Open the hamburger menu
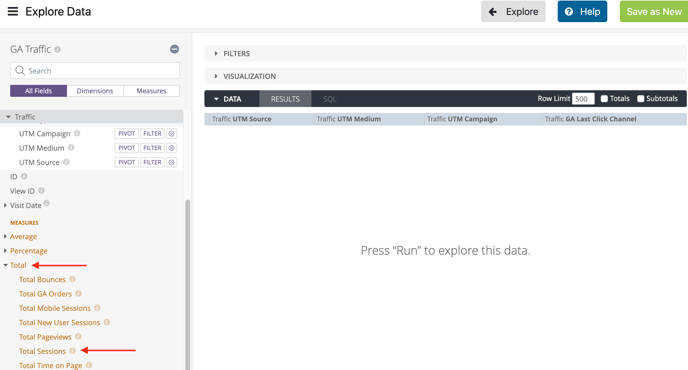 13,11
